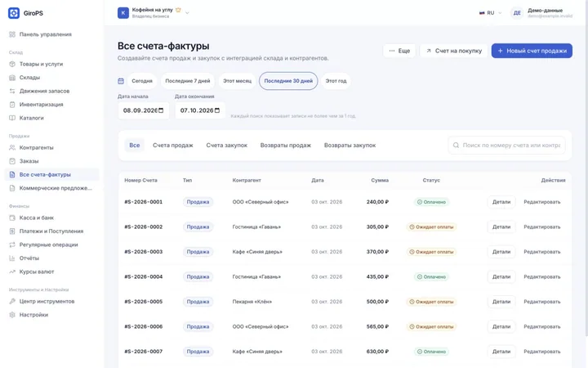
Task: Click amount 435,00 ₽
Action: tap(377, 277)
